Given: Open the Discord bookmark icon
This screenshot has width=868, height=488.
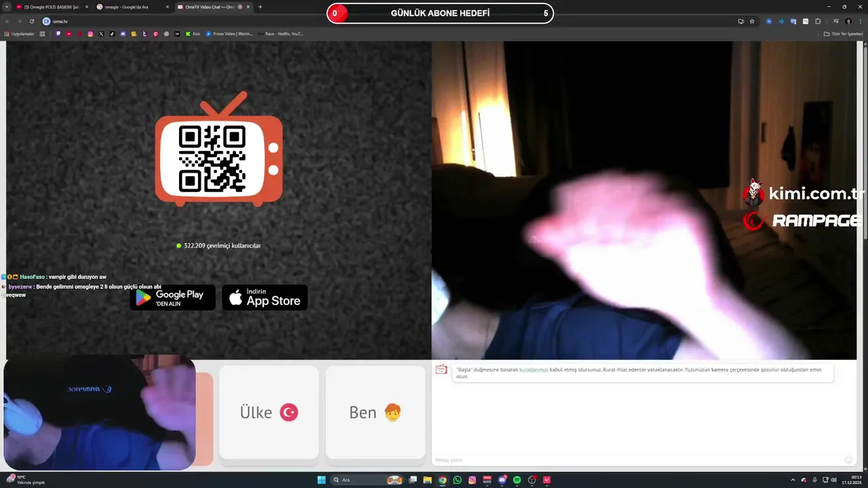Looking at the screenshot, I should tap(123, 33).
